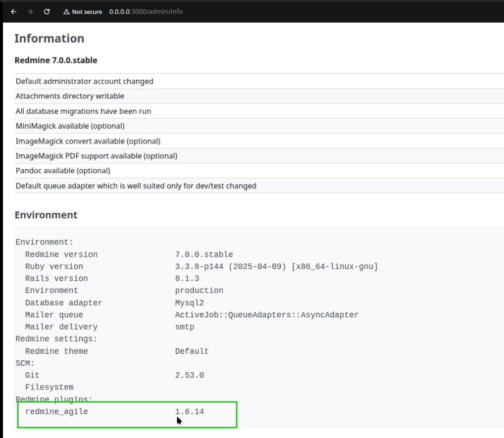Click the Redmine version label

[61, 254]
